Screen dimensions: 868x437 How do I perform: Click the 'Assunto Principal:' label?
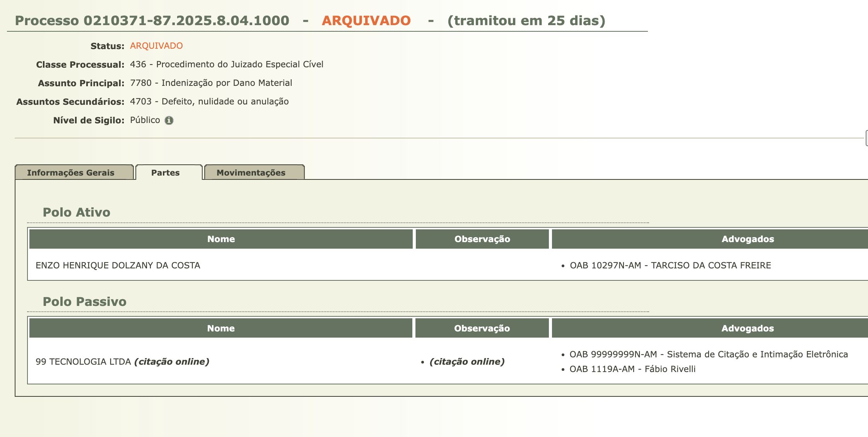tap(81, 83)
